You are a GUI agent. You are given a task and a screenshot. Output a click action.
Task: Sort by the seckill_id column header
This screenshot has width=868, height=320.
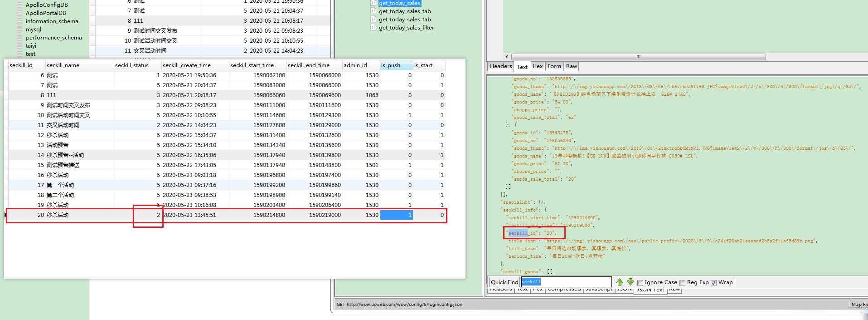click(27, 65)
